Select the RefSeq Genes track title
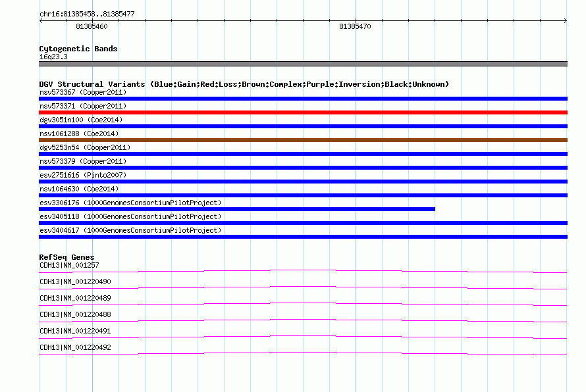This screenshot has height=392, width=586. 67,257
